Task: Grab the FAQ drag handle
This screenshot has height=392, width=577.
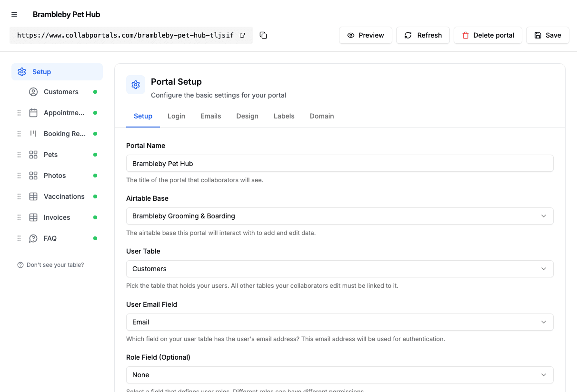Action: (x=19, y=238)
